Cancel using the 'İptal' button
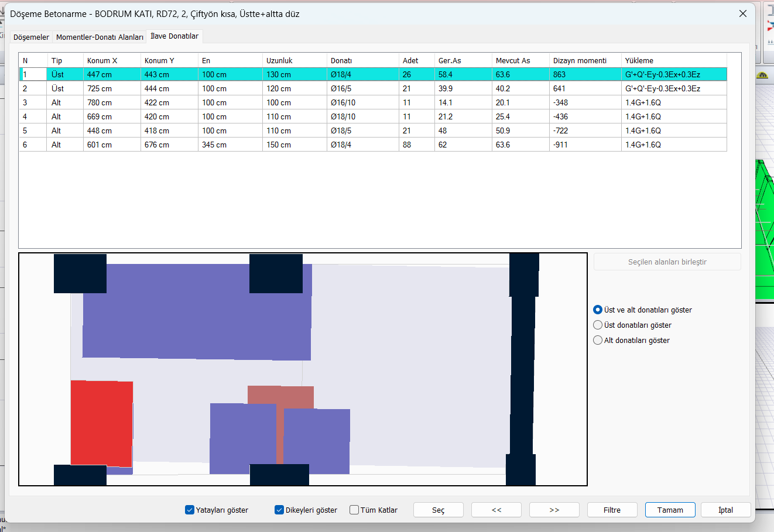Screen dimensions: 774x532 (x=725, y=510)
